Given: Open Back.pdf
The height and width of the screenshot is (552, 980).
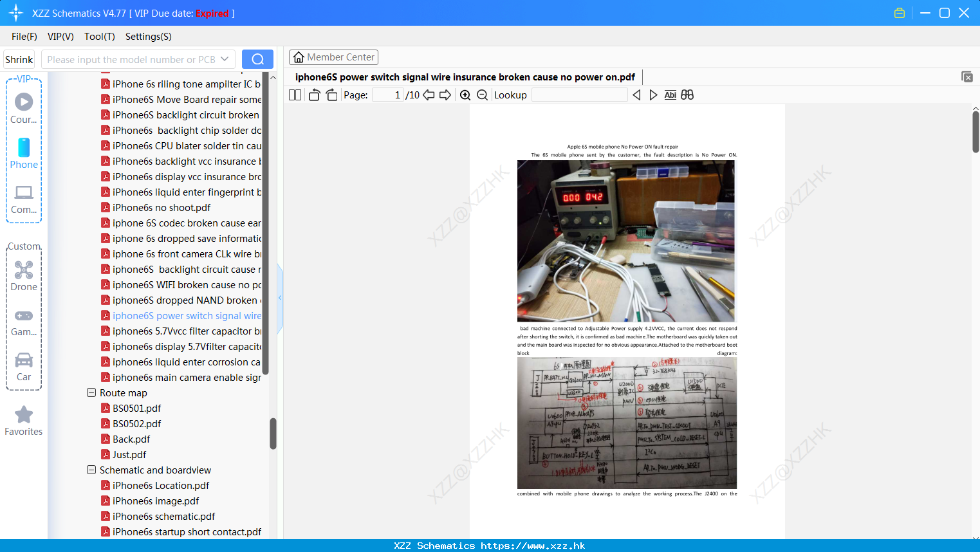Looking at the screenshot, I should [x=131, y=439].
